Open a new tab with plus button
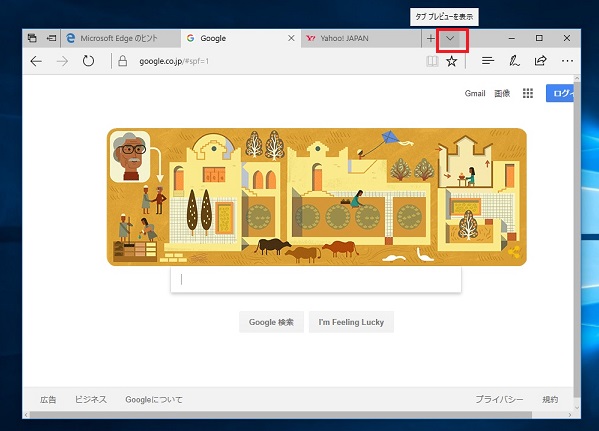 pyautogui.click(x=431, y=38)
